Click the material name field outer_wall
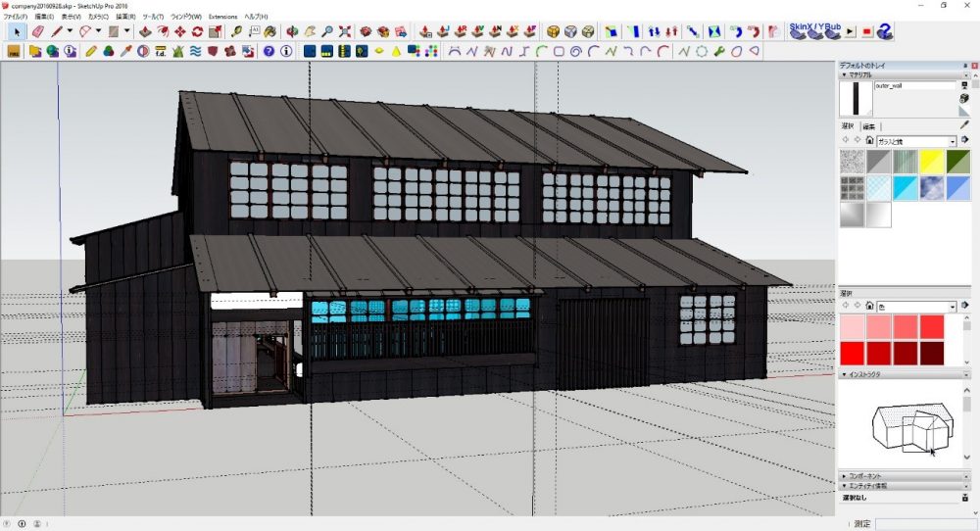 (913, 86)
